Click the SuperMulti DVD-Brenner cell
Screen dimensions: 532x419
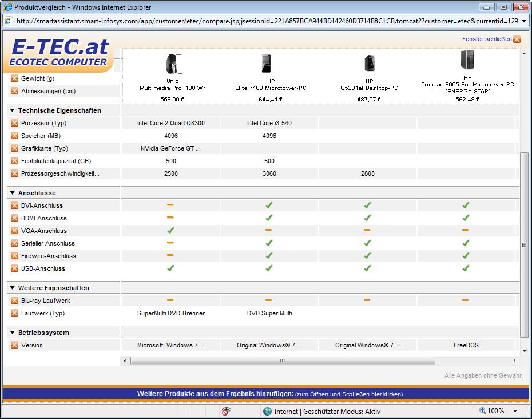171,313
